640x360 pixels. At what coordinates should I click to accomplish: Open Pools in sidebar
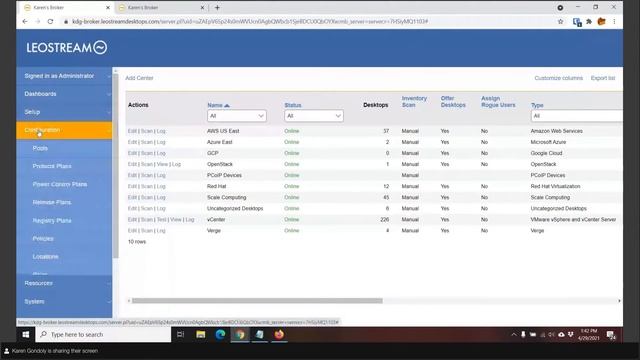tap(40, 148)
